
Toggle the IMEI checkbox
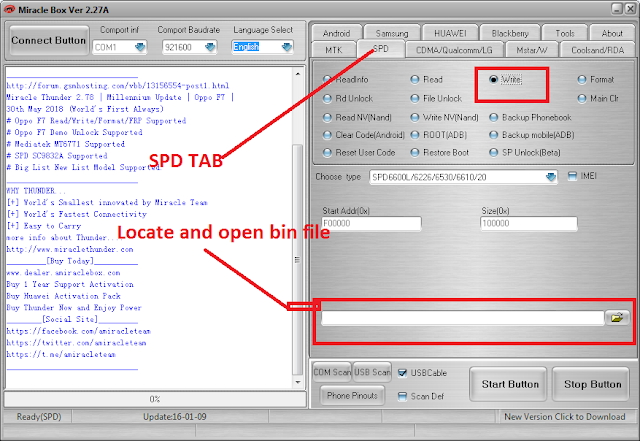pos(572,176)
